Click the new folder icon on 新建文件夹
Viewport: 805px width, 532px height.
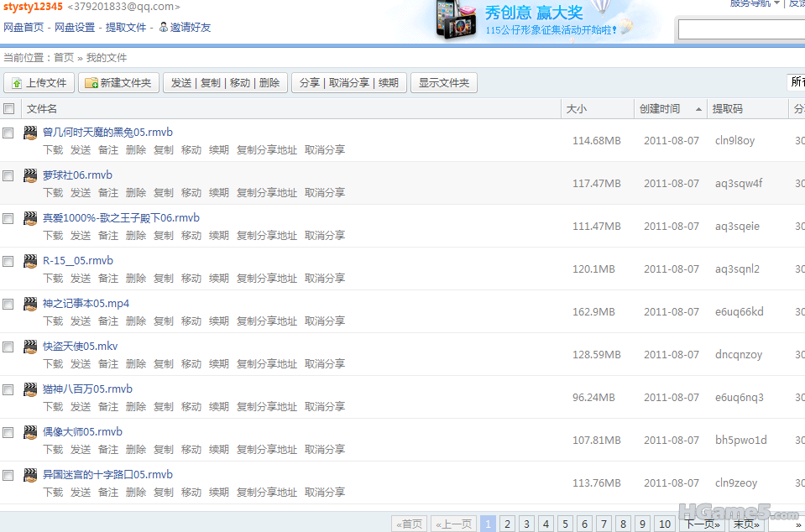click(x=91, y=83)
